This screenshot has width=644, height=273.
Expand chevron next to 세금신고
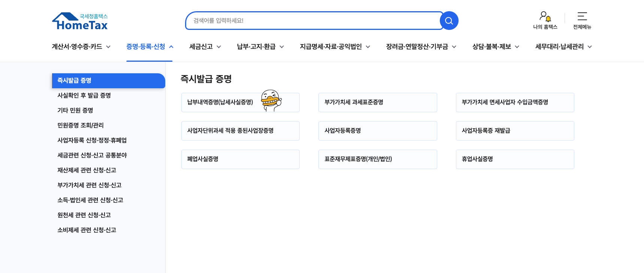coord(219,47)
